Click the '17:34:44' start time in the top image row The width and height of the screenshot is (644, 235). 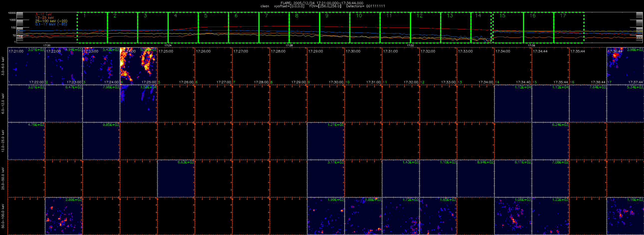(540, 51)
